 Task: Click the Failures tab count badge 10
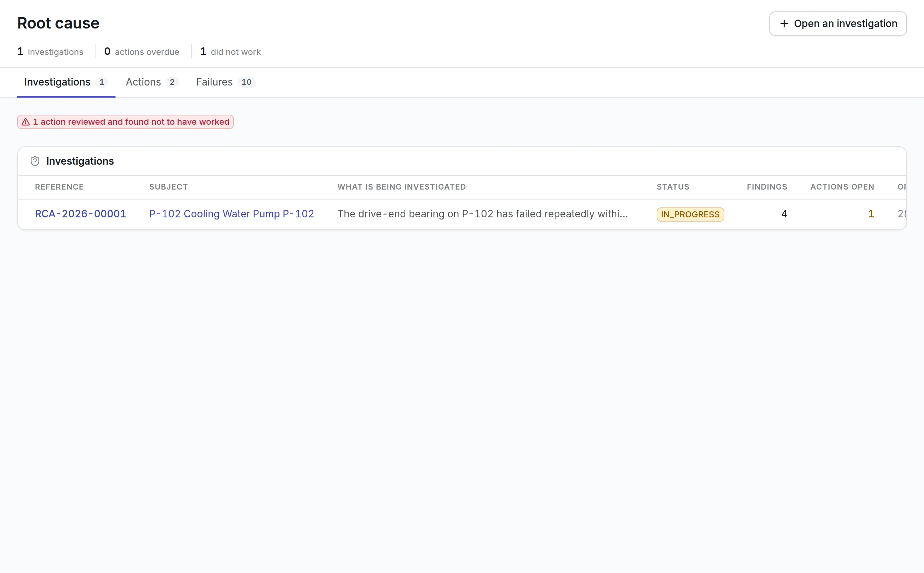[x=246, y=82]
